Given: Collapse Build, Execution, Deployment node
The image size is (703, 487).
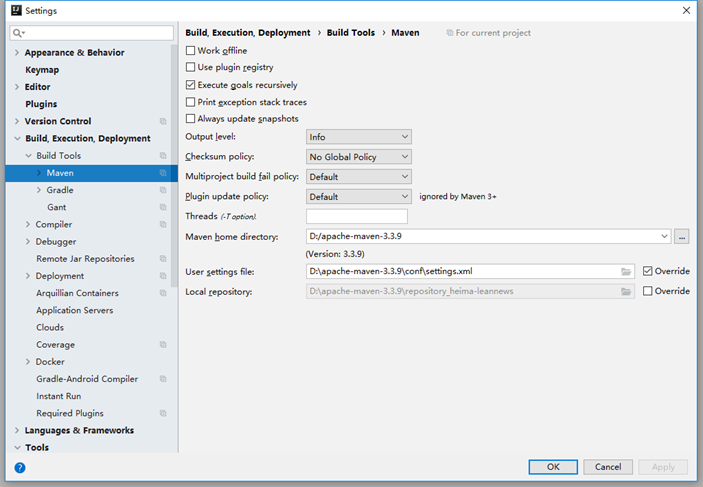Looking at the screenshot, I should pyautogui.click(x=17, y=139).
